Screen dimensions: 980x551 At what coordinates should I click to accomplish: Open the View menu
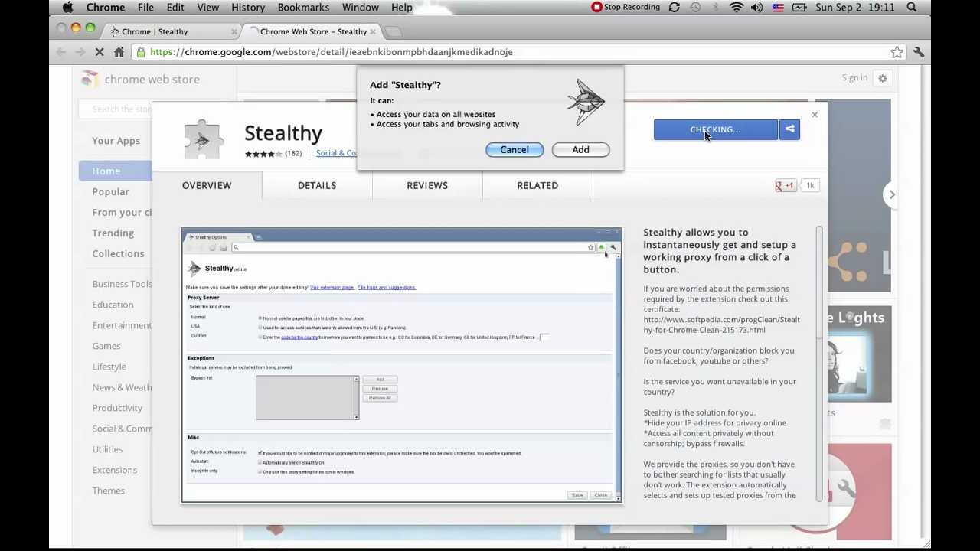pos(207,8)
